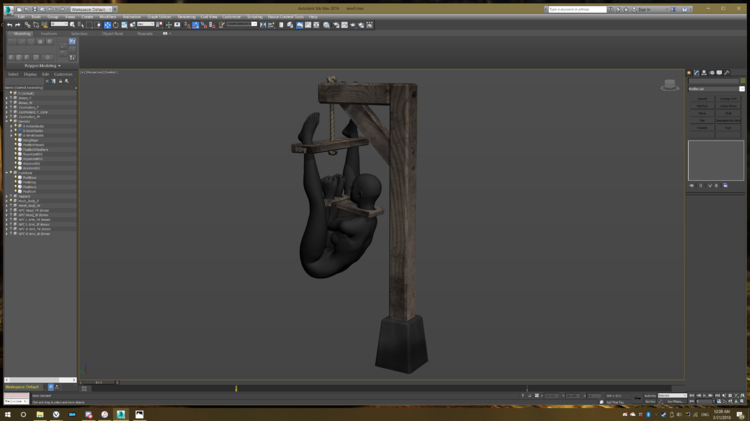
Task: Toggle visibility bulb of Devices layer
Action: (x=11, y=121)
